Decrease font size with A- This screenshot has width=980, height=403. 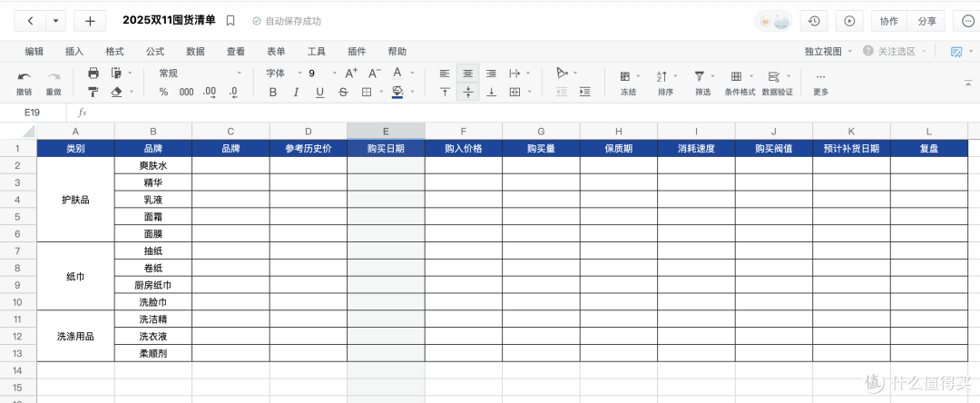click(375, 74)
